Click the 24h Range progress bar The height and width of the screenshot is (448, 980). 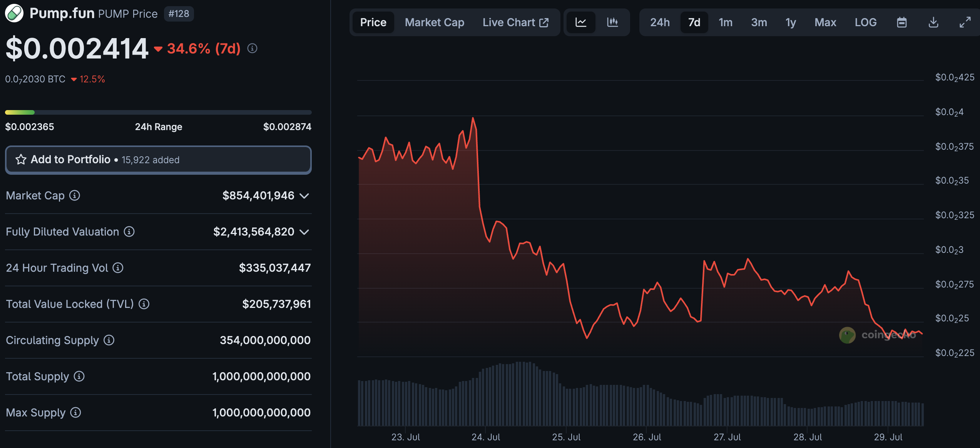[158, 112]
